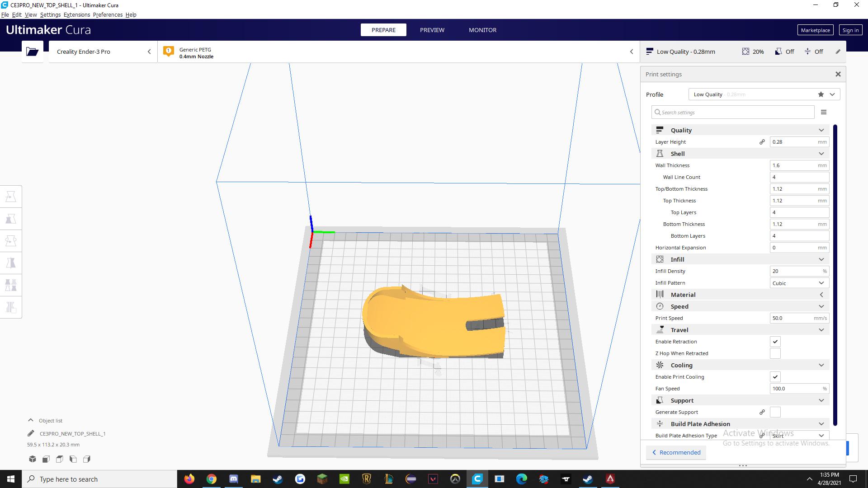Click link icon beside Layer Height
The height and width of the screenshot is (488, 868).
tap(762, 142)
